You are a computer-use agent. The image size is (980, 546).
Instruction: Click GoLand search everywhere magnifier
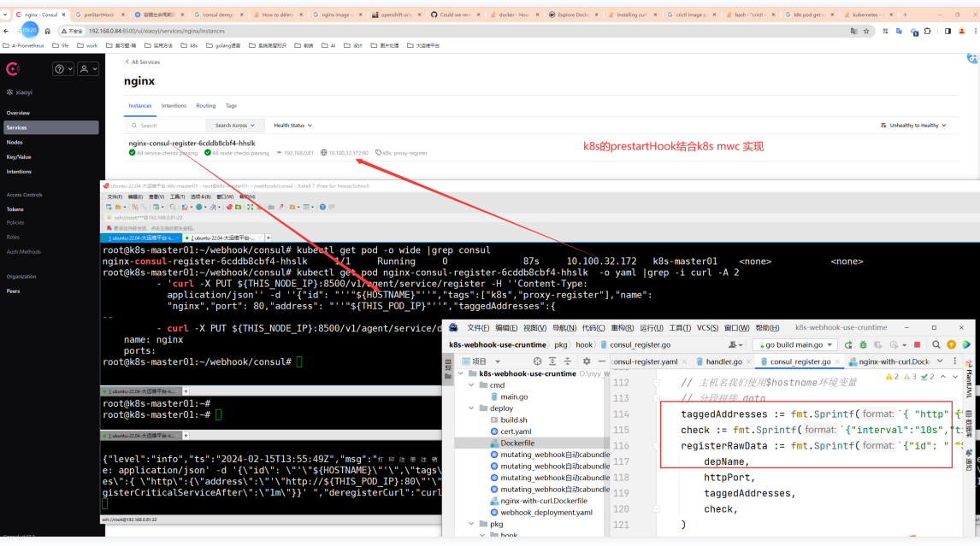click(936, 345)
